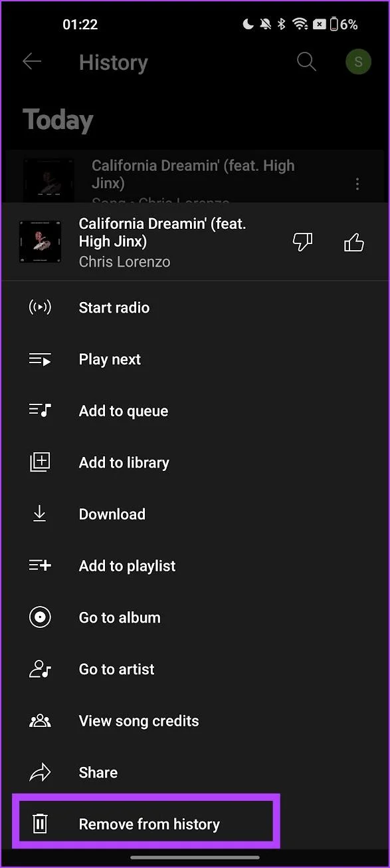The image size is (390, 868).
Task: Tap the thumbs up like icon
Action: click(x=354, y=242)
